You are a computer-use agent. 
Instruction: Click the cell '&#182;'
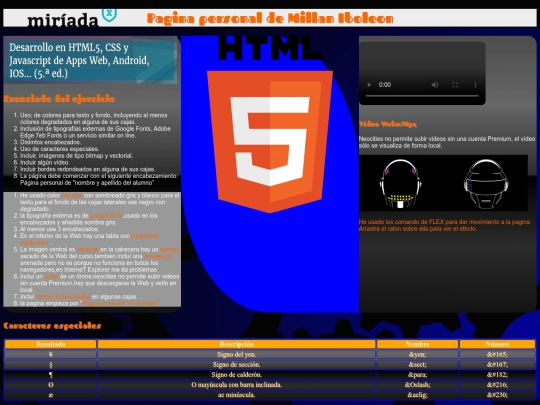(497, 374)
